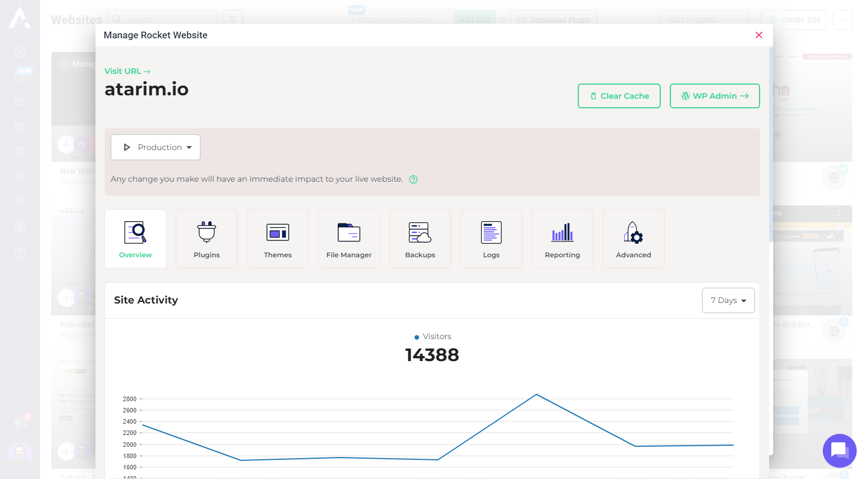This screenshot has width=868, height=479.
Task: Open the Reporting section
Action: (x=562, y=239)
